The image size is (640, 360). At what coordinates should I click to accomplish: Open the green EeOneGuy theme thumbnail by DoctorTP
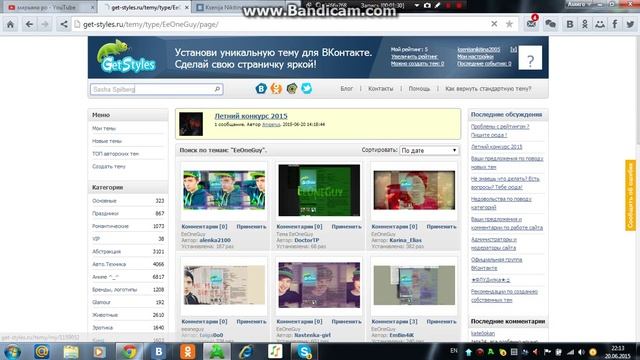click(319, 190)
